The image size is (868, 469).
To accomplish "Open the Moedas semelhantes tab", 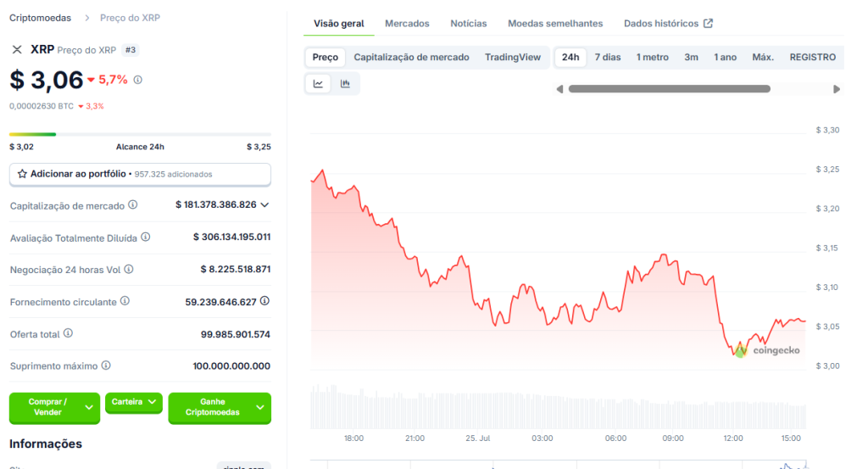I will pos(555,23).
